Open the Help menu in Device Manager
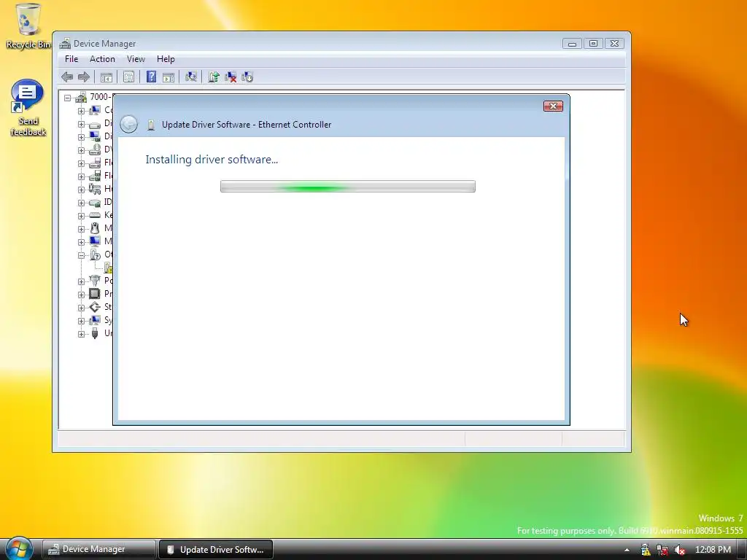The image size is (747, 560). click(166, 59)
